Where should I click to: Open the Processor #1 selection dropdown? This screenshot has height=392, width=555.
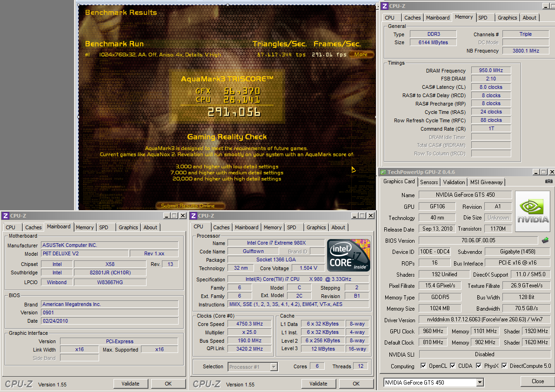pos(274,367)
